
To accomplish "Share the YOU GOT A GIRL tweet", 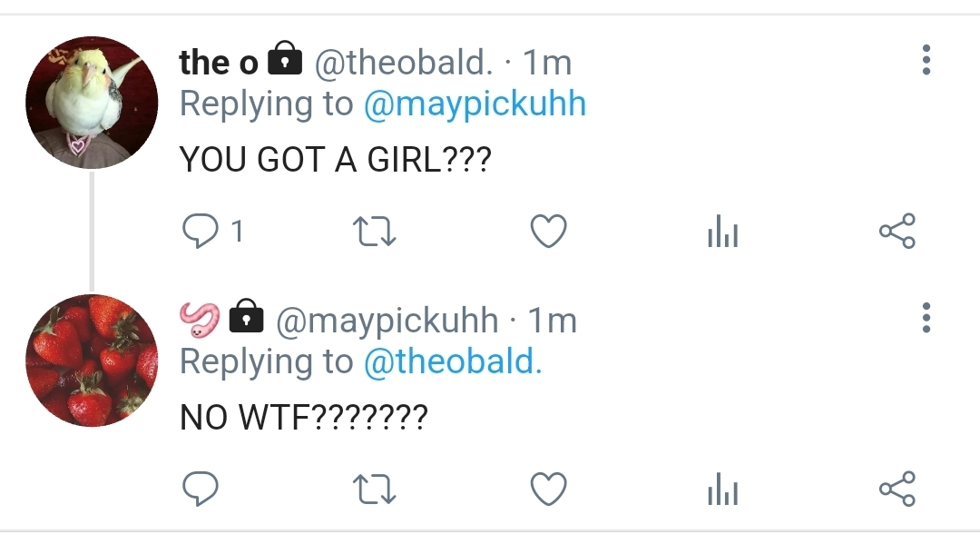I will 897,232.
